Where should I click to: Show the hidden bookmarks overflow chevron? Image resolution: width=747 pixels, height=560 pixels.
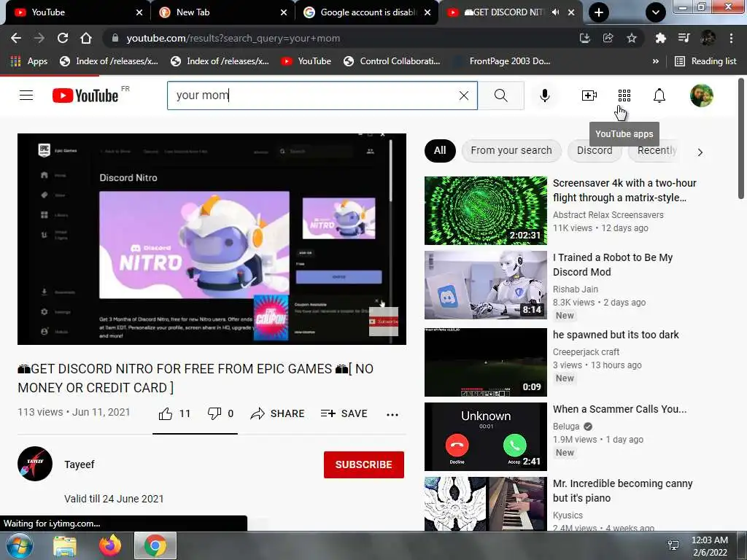656,61
